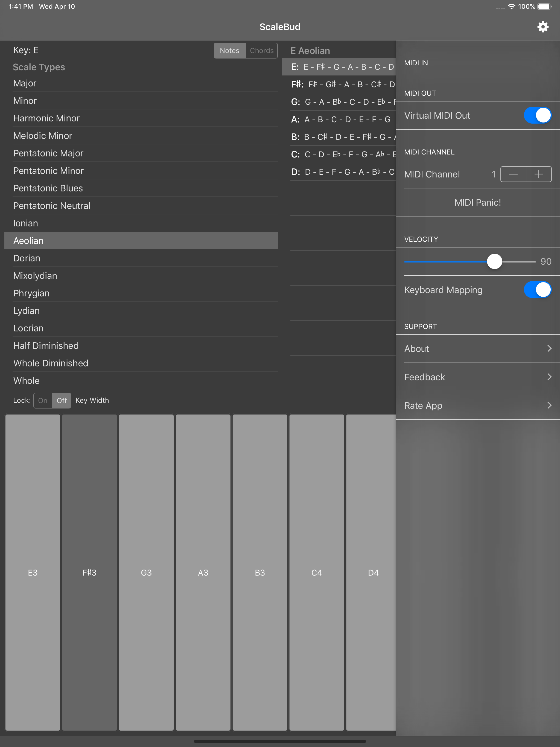The height and width of the screenshot is (747, 560).
Task: Tap the Key: E label
Action: pyautogui.click(x=26, y=50)
